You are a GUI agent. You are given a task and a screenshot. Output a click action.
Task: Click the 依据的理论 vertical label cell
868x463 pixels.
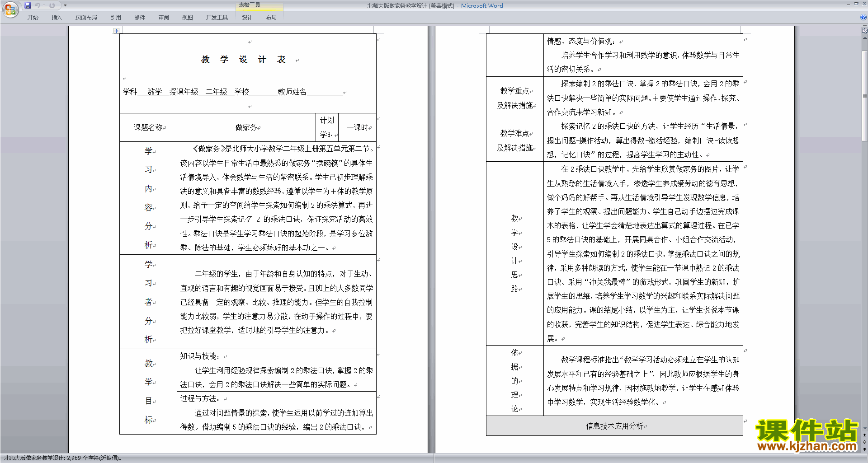(515, 381)
